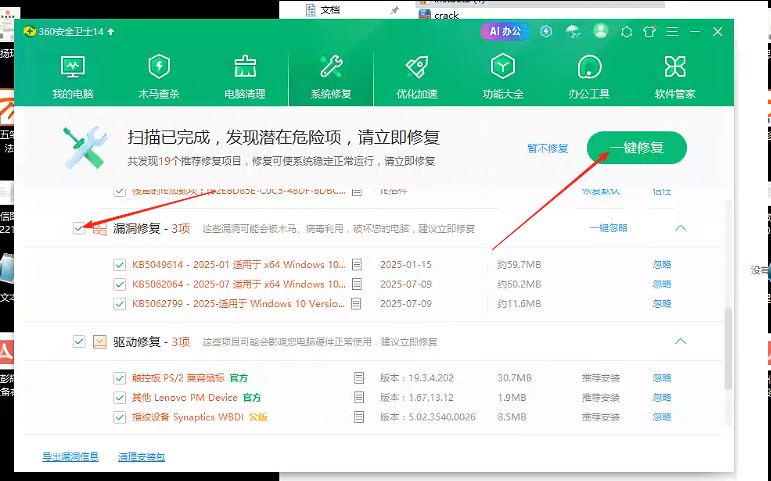Uncheck the KB5049614 update checkbox
The height and width of the screenshot is (481, 771).
click(x=119, y=265)
